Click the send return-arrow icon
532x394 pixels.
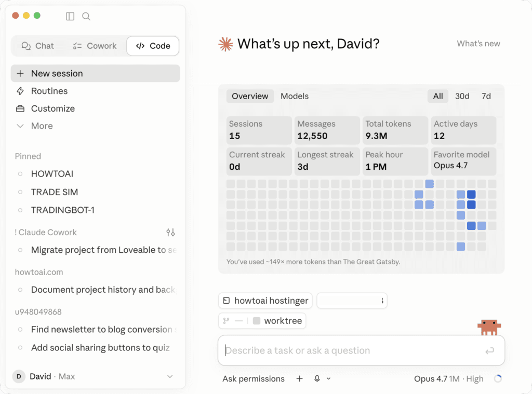tap(489, 350)
